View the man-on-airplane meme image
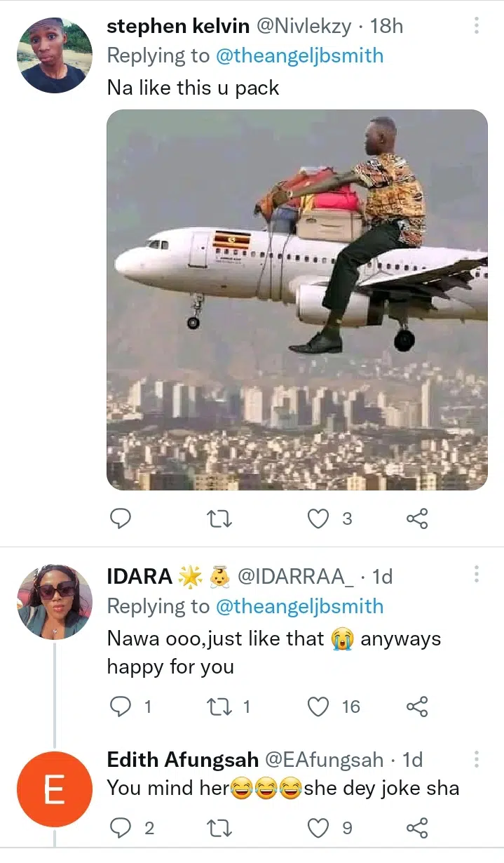Image resolution: width=504 pixels, height=863 pixels. 297,300
